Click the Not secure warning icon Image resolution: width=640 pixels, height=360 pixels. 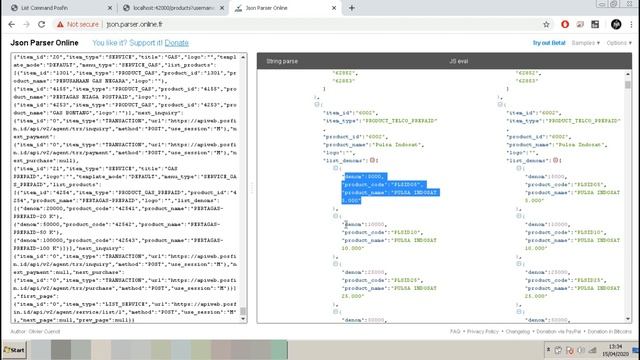[60, 24]
